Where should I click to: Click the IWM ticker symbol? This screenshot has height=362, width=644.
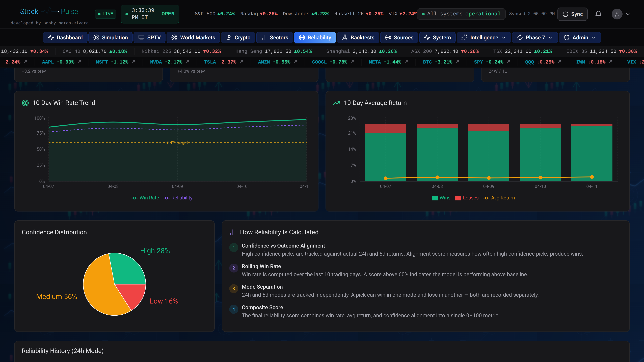coord(580,62)
